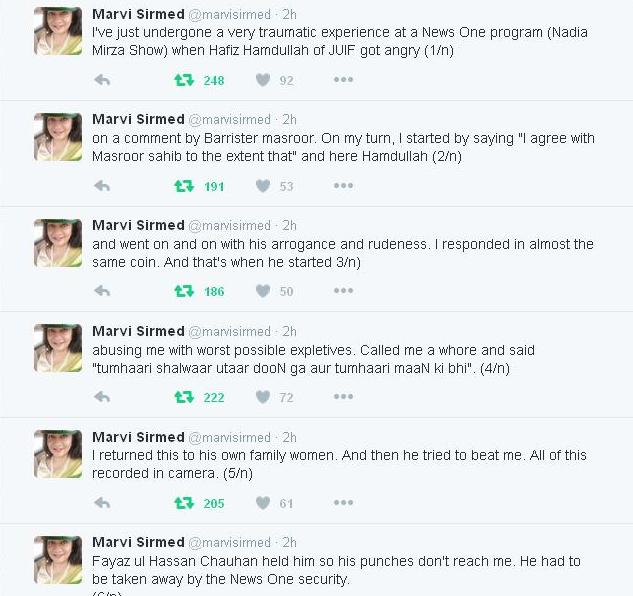Toggle like on tweet with 53 likes
This screenshot has height=596, width=633.
coord(263,186)
